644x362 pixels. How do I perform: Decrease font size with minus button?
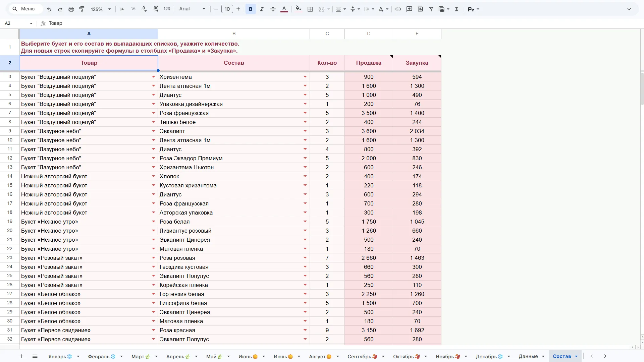pyautogui.click(x=216, y=9)
